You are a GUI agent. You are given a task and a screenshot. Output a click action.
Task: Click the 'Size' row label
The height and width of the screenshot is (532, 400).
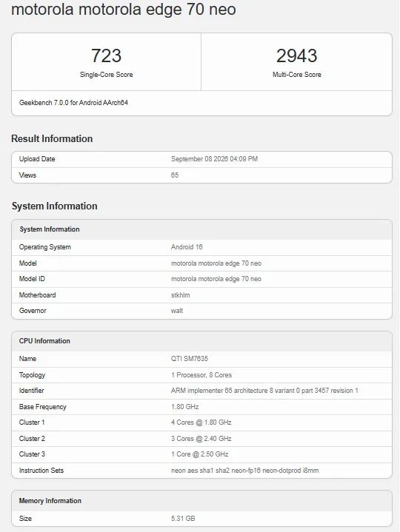pos(25,519)
